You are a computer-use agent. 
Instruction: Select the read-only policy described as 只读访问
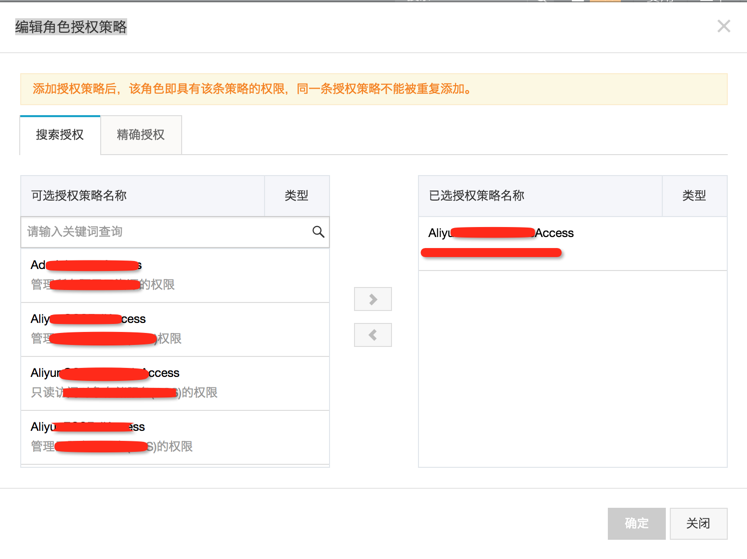tap(175, 383)
